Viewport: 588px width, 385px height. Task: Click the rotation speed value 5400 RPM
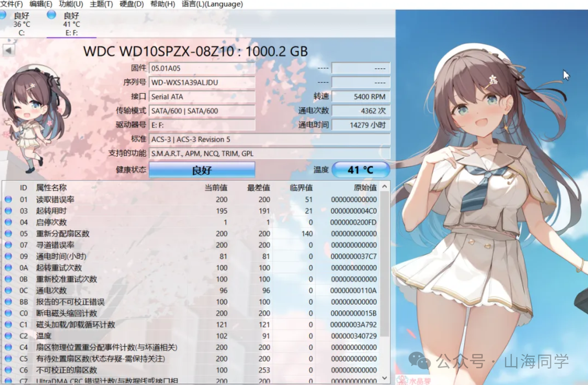click(x=361, y=97)
